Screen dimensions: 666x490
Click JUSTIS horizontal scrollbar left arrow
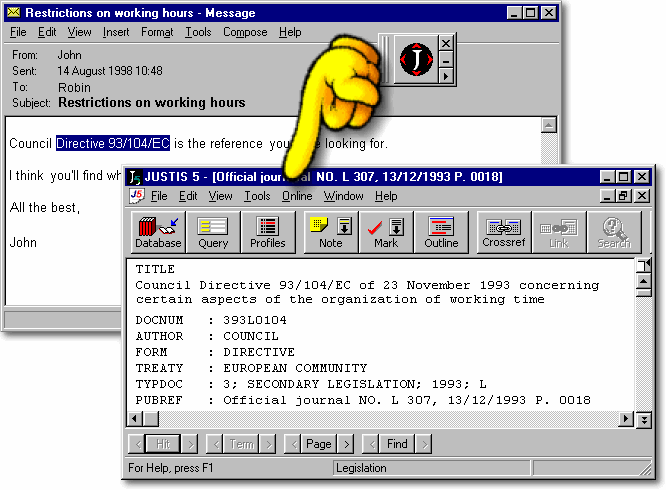click(135, 419)
